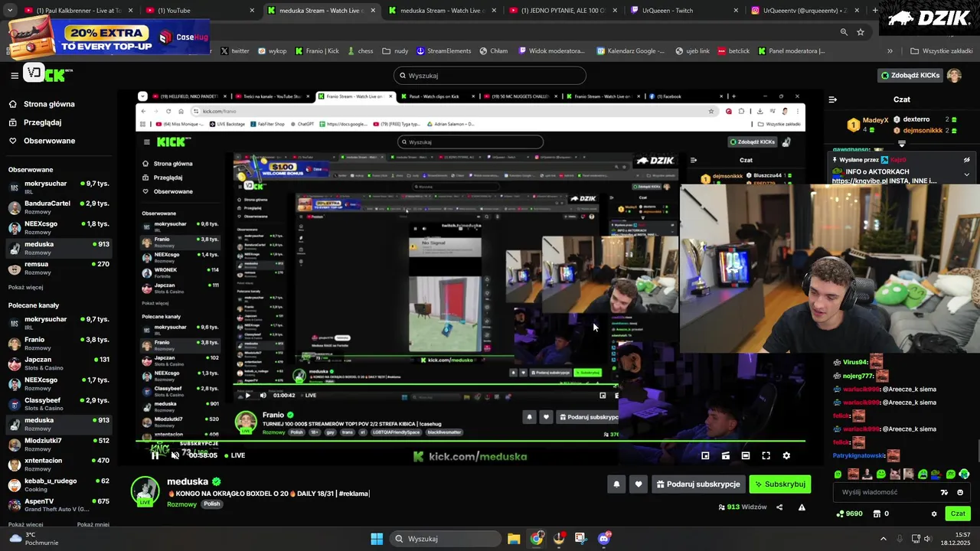Open the user profile avatar menu
980x551 pixels.
(954, 75)
